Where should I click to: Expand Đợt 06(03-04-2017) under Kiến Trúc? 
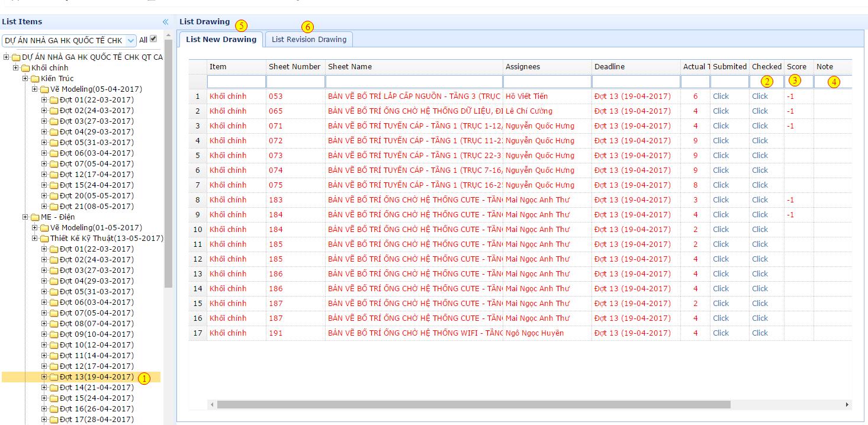[x=44, y=153]
